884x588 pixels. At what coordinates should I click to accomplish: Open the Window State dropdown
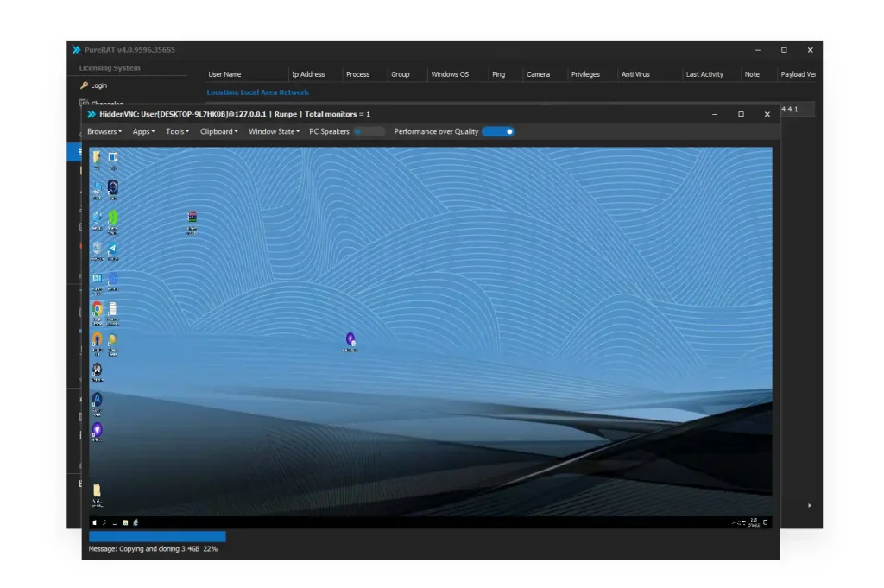(x=274, y=131)
